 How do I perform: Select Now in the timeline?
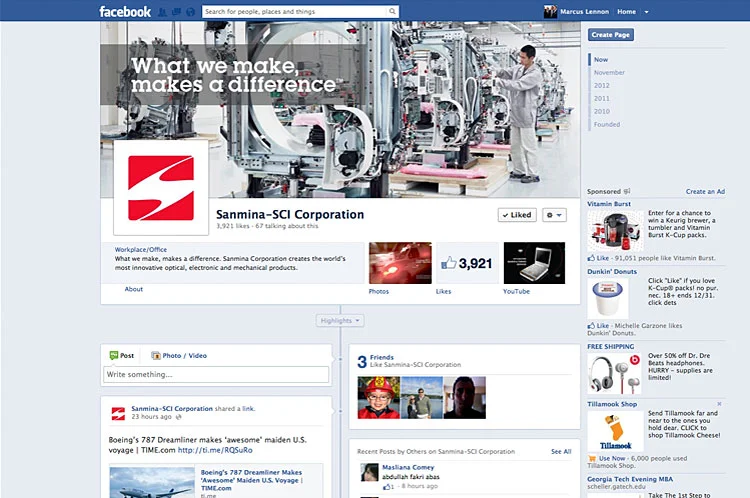point(601,59)
